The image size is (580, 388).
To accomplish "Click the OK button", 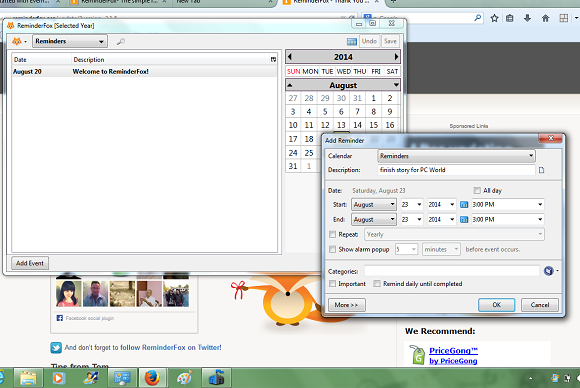I will [496, 305].
